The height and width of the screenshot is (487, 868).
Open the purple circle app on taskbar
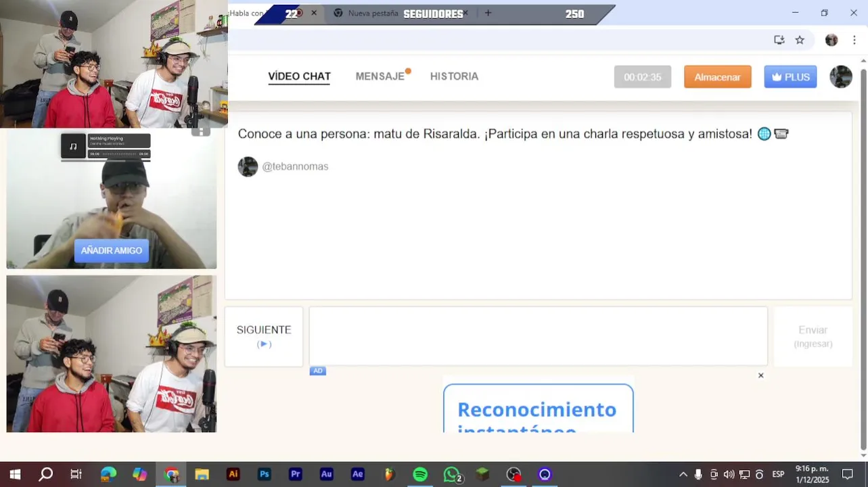545,474
